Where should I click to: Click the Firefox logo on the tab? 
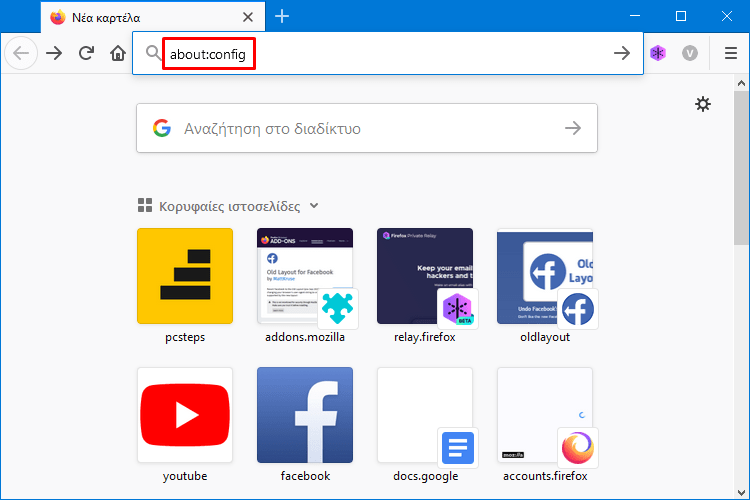pos(58,17)
